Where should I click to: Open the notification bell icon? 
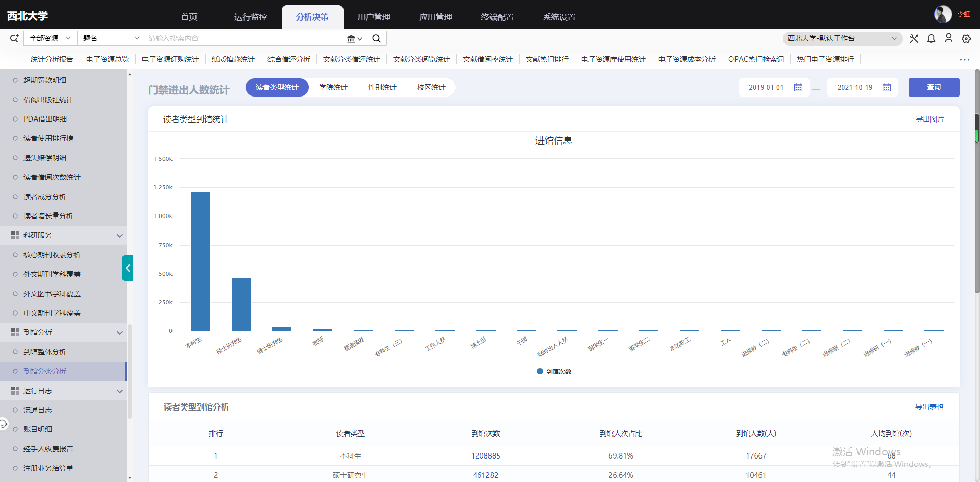click(931, 39)
